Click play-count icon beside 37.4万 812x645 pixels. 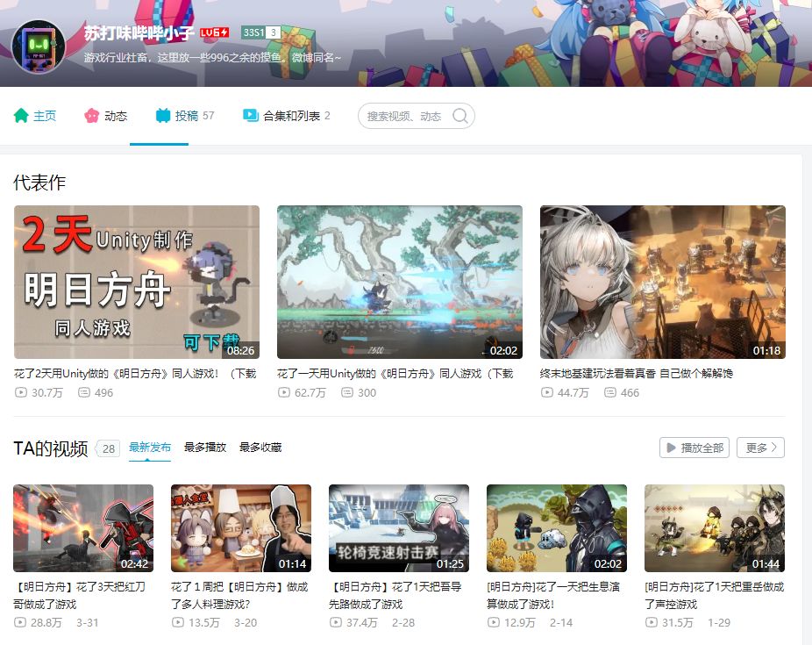click(336, 622)
